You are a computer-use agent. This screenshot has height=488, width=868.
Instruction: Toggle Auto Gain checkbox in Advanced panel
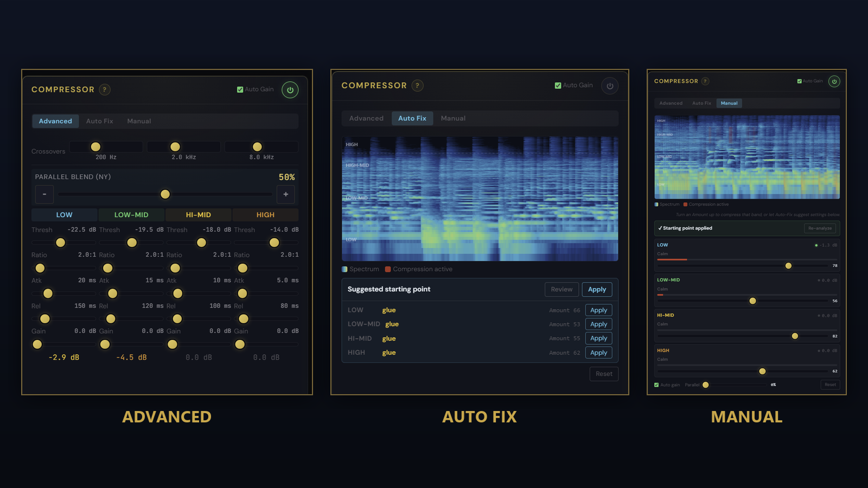click(240, 89)
